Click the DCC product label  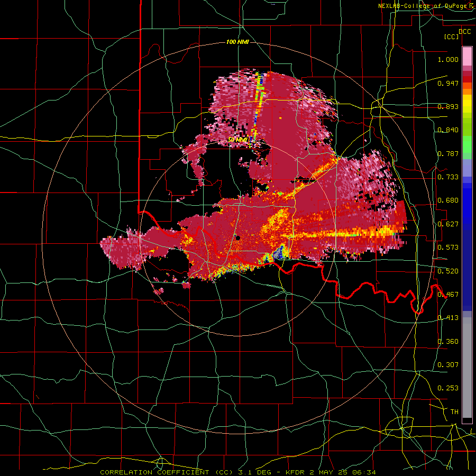click(464, 31)
